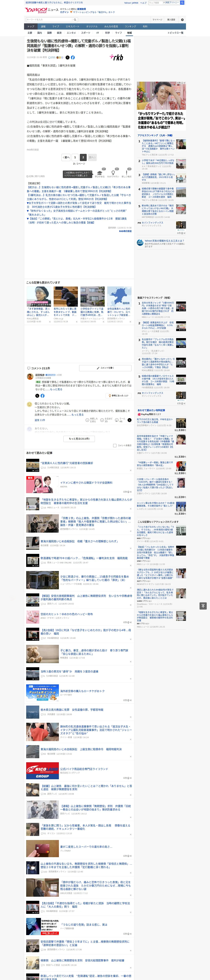Open ranking item 1 about HKTファン

tap(158, 146)
